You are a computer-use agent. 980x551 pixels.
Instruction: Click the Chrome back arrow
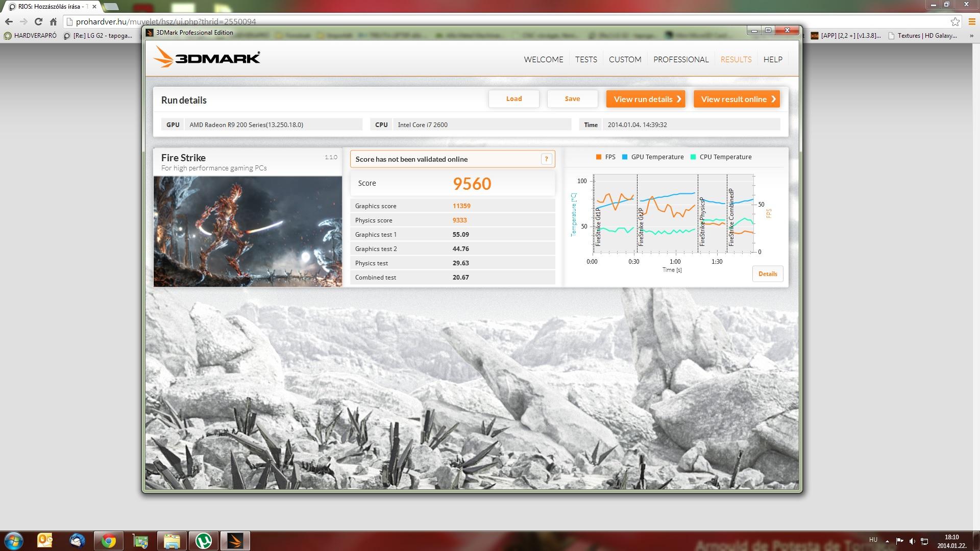(9, 21)
